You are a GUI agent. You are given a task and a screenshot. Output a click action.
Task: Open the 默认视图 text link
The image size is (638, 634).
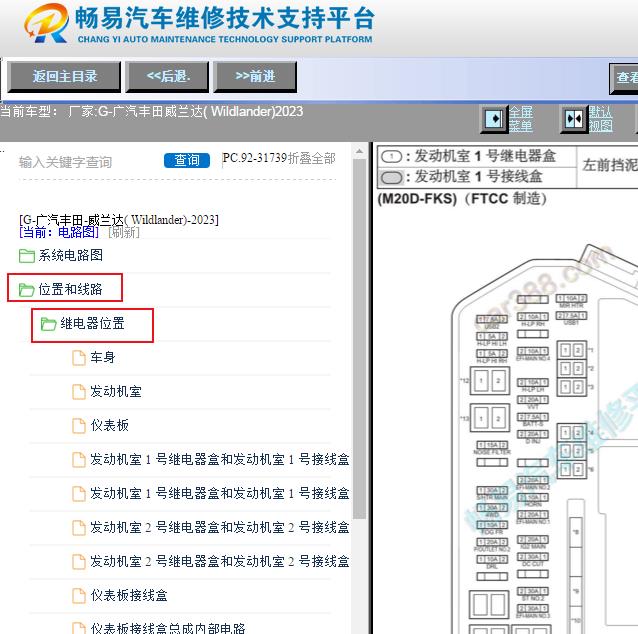pyautogui.click(x=601, y=119)
